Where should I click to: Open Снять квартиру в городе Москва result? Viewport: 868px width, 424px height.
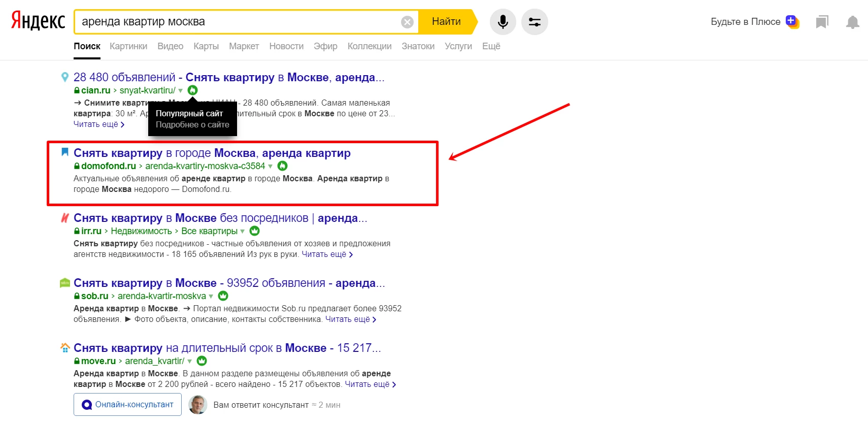(212, 153)
